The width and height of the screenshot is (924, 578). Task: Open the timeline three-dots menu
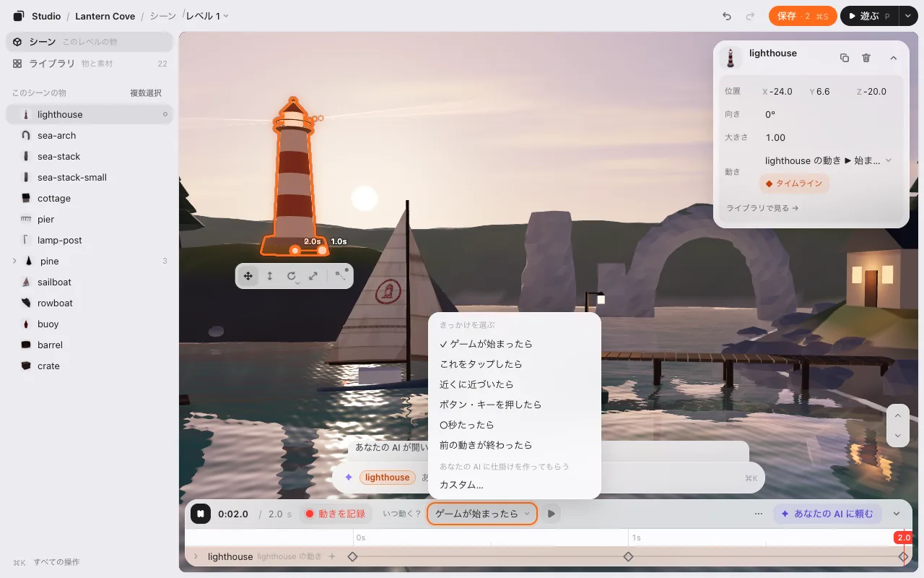(759, 514)
